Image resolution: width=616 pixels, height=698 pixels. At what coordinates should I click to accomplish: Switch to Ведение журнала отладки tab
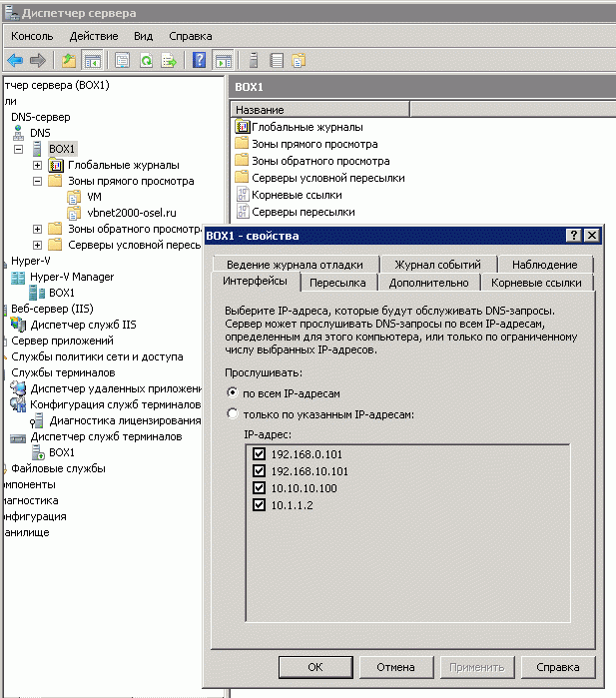pyautogui.click(x=296, y=265)
